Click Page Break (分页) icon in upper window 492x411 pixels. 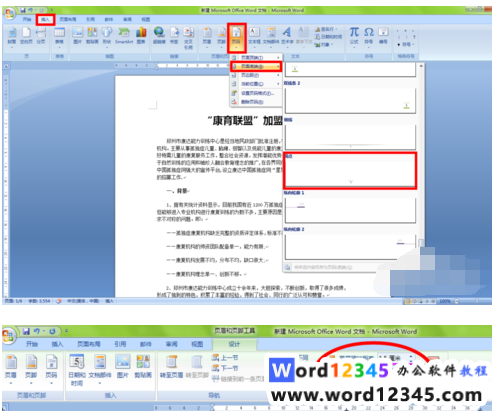[41, 36]
